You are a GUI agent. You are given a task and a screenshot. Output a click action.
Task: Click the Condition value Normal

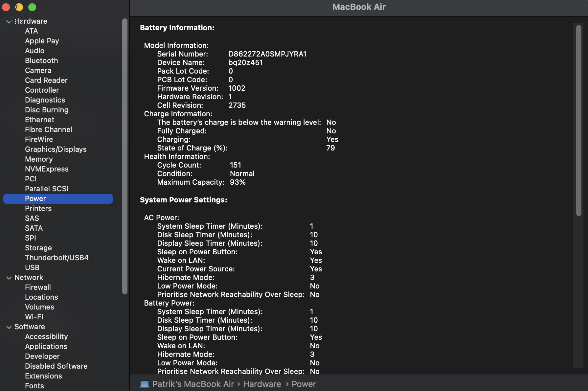242,173
